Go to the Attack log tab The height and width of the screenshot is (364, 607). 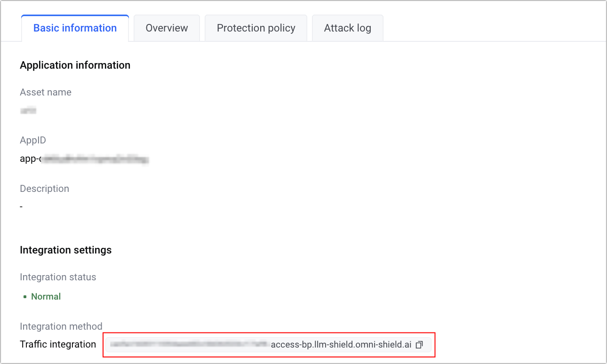pos(347,28)
